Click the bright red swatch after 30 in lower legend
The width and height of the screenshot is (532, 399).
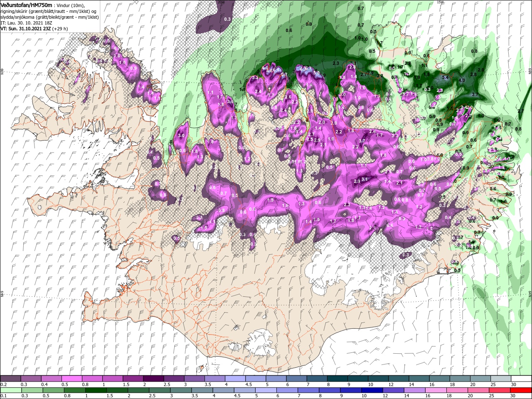521,390
